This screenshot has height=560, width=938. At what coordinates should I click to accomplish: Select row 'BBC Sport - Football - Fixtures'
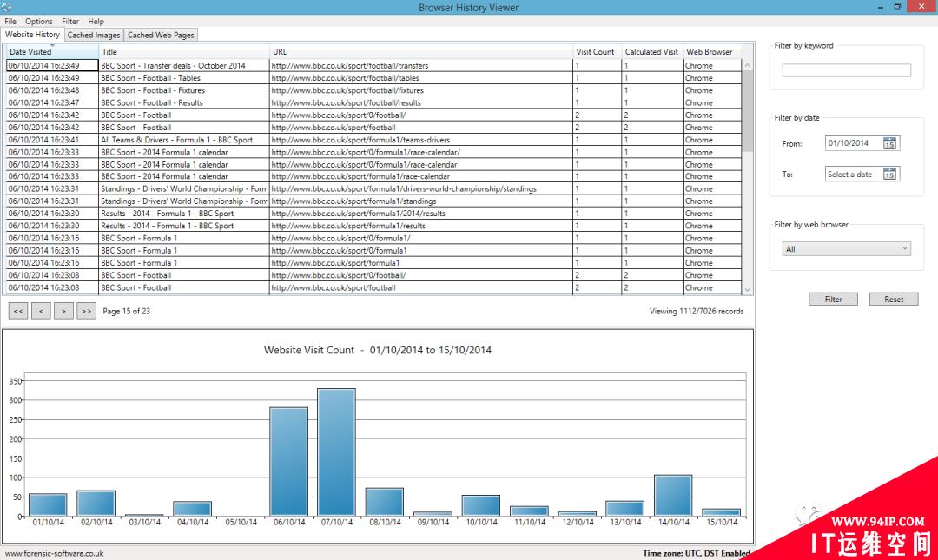[373, 90]
